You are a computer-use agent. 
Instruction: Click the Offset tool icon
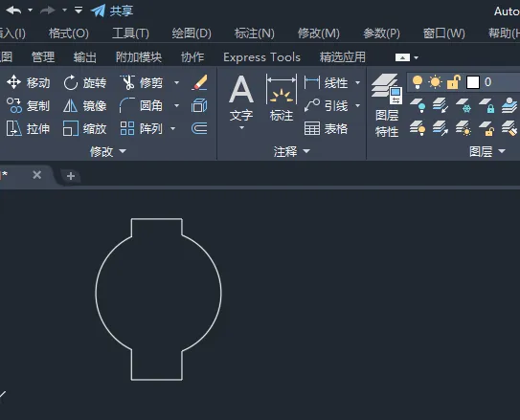point(199,128)
